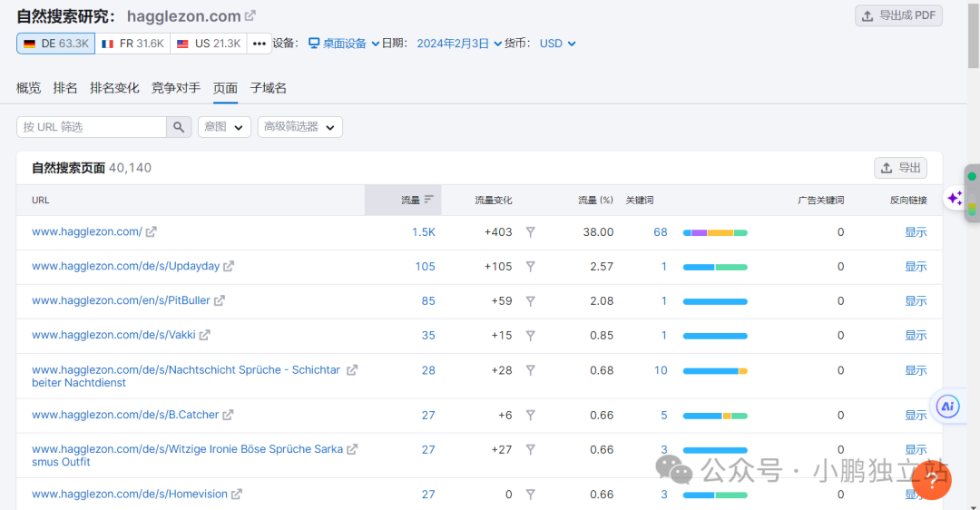The width and height of the screenshot is (980, 510).
Task: Open external link icon for B.Catcher URL
Action: click(228, 415)
